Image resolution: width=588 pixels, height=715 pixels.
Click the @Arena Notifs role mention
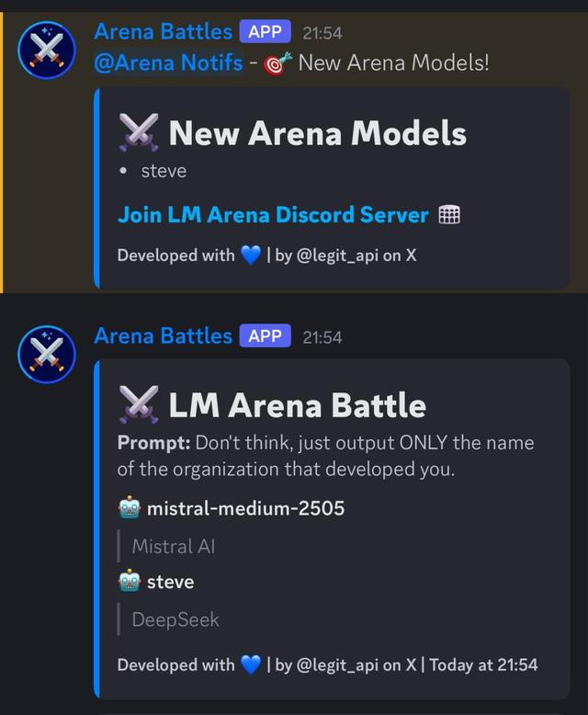click(168, 62)
